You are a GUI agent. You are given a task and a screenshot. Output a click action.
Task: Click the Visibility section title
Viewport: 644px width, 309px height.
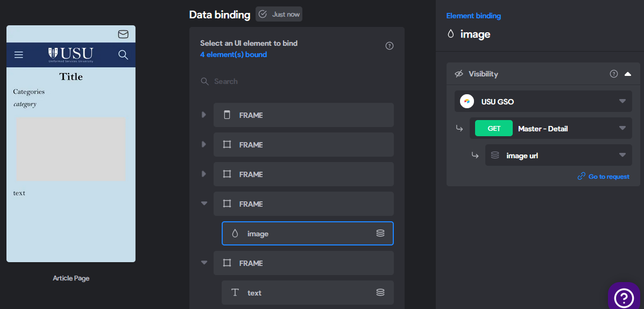click(x=483, y=74)
